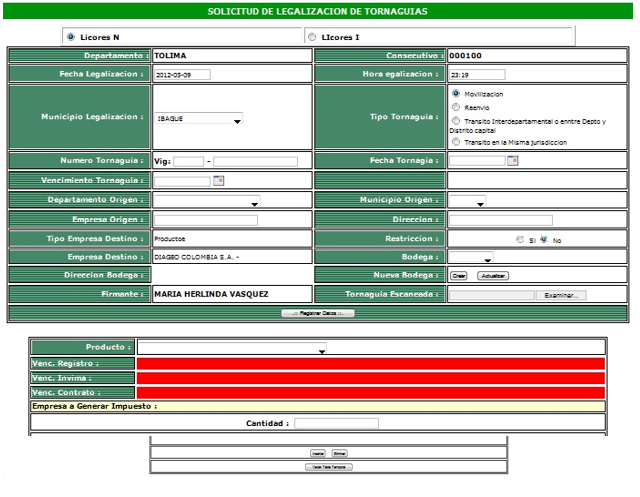This screenshot has width=640, height=497.
Task: Select Transito en la Misma jurisdiccion
Action: pyautogui.click(x=457, y=142)
